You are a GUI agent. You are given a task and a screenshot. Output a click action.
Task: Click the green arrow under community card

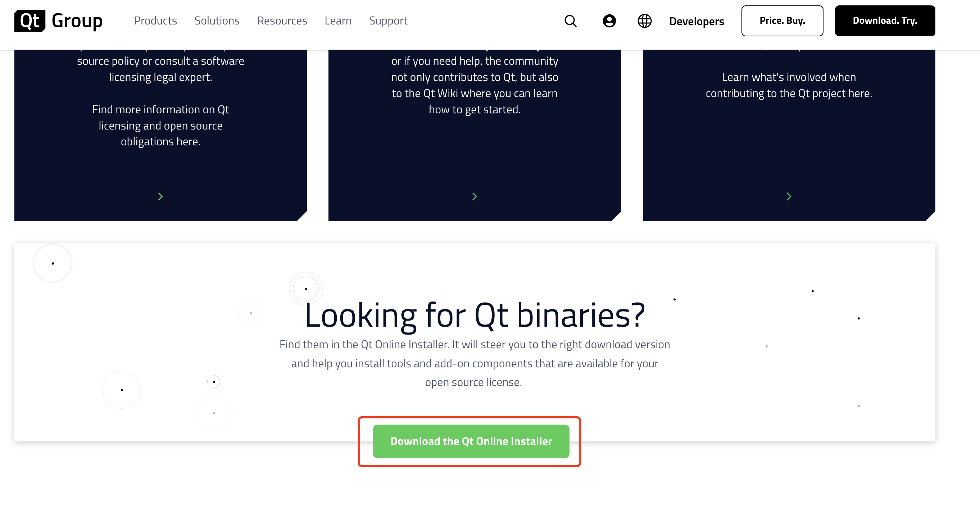click(475, 196)
